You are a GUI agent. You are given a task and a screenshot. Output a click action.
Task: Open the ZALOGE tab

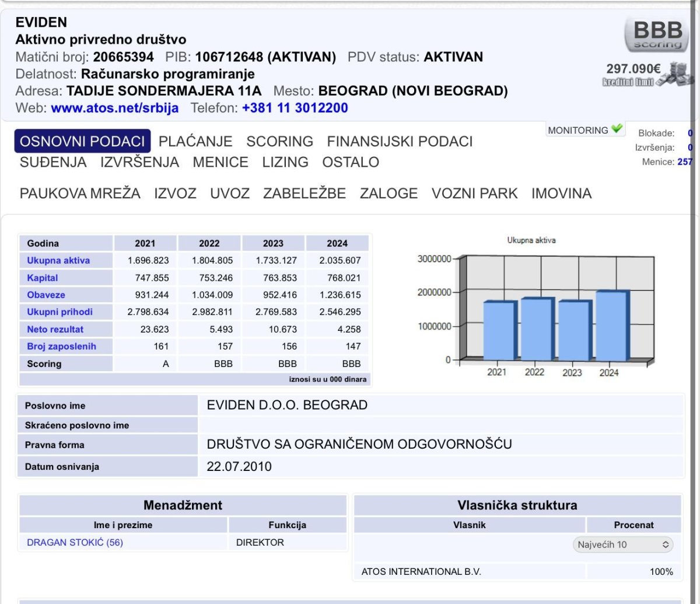pos(388,193)
